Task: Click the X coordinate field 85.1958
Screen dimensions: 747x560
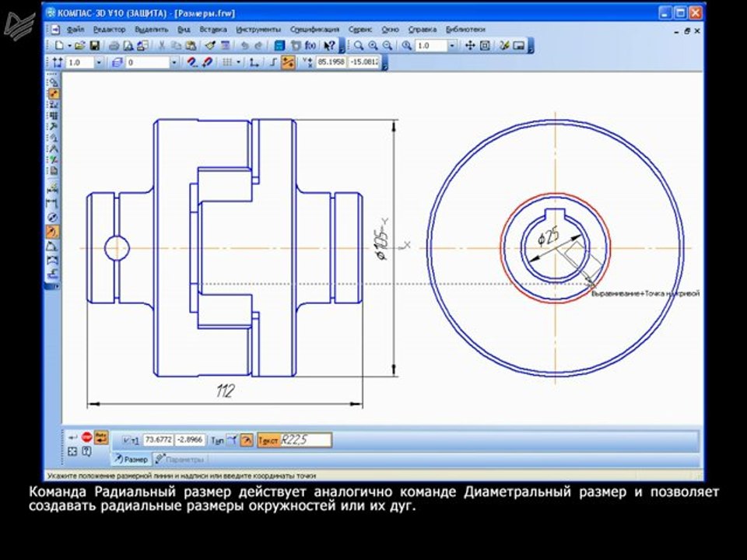Action: 331,62
